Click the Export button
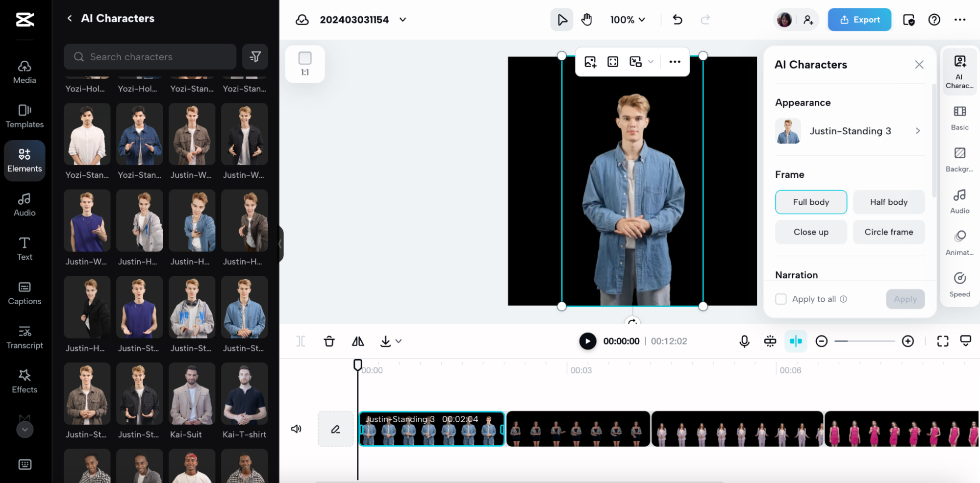Viewport: 980px width, 483px height. coord(859,20)
